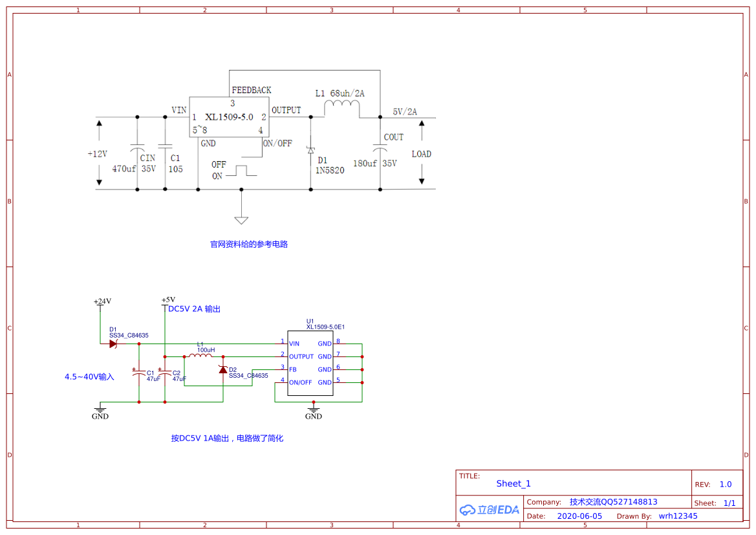
Task: Click the ON/OFF pulse waveform symbol
Action: (241, 171)
